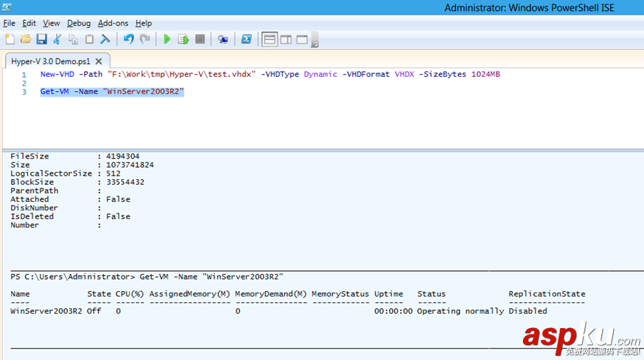Open the Add-ons menu
Viewport: 644px width, 360px height.
click(113, 23)
